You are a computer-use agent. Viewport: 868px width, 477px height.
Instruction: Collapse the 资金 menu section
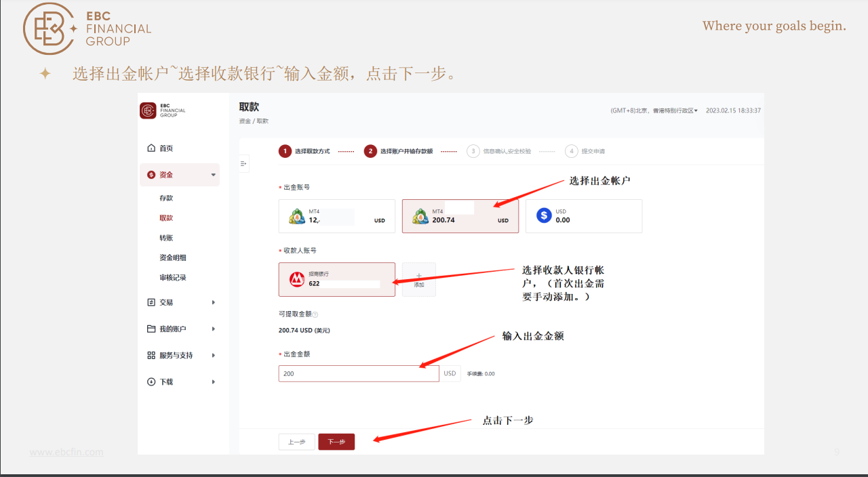180,174
